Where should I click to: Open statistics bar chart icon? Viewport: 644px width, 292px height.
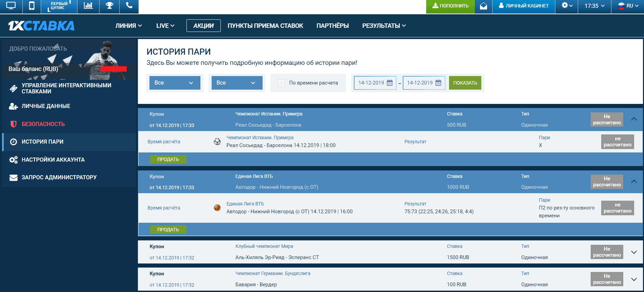pyautogui.click(x=88, y=6)
